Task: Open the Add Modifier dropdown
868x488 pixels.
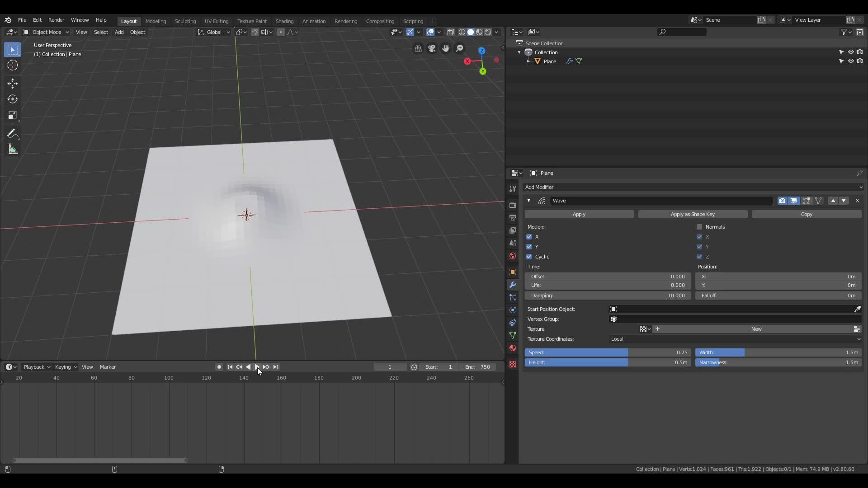Action: [x=693, y=187]
